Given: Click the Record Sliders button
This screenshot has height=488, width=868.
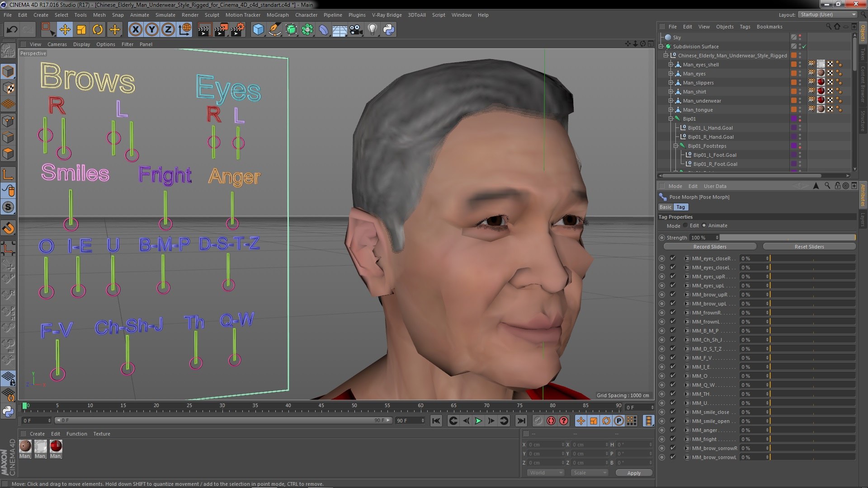Looking at the screenshot, I should click(710, 247).
